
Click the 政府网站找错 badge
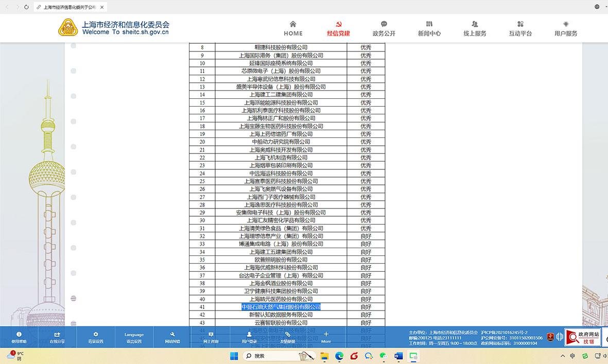pos(583,337)
